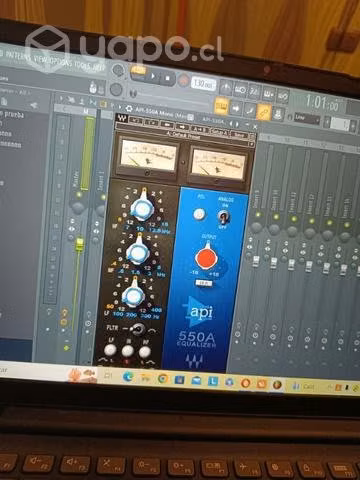Flip the ANALOG on/off switch
This screenshot has height=480, width=360.
click(222, 217)
